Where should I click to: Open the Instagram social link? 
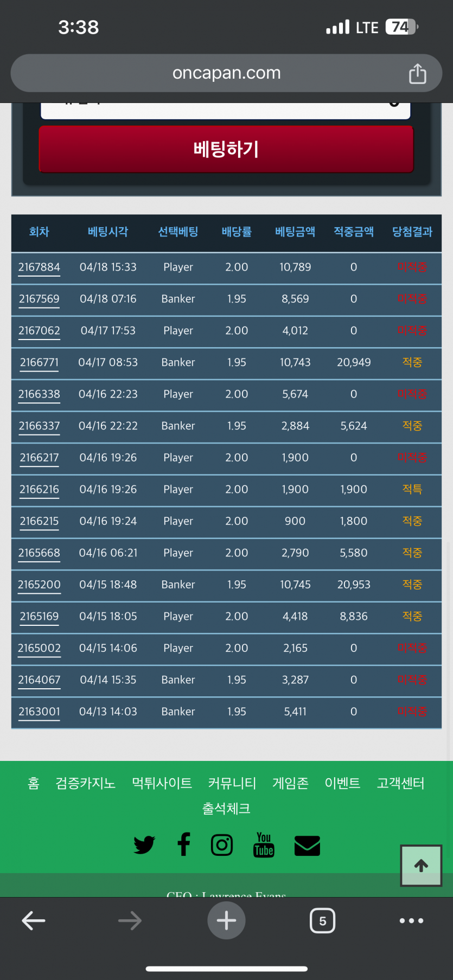[222, 845]
